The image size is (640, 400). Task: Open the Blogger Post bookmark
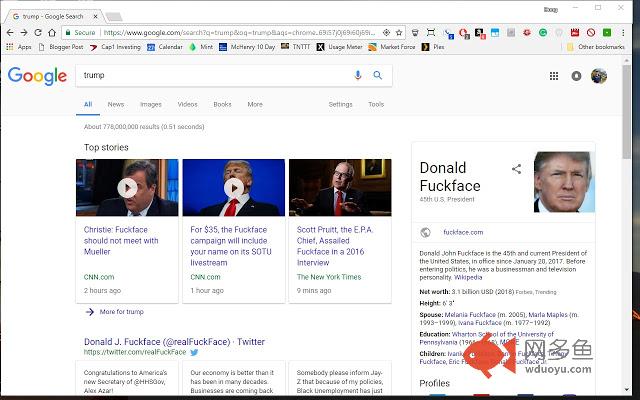(61, 47)
